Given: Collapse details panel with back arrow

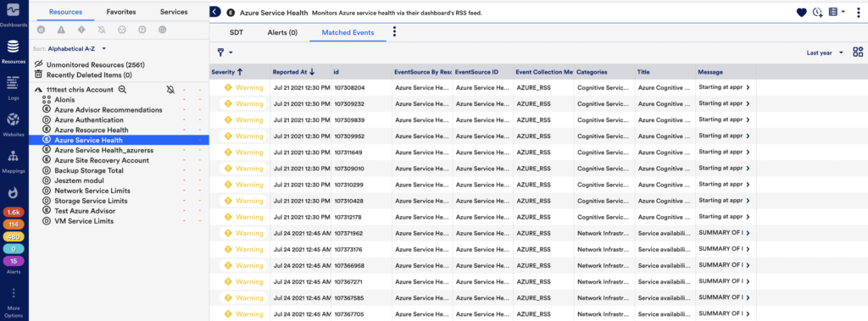Looking at the screenshot, I should (x=215, y=12).
